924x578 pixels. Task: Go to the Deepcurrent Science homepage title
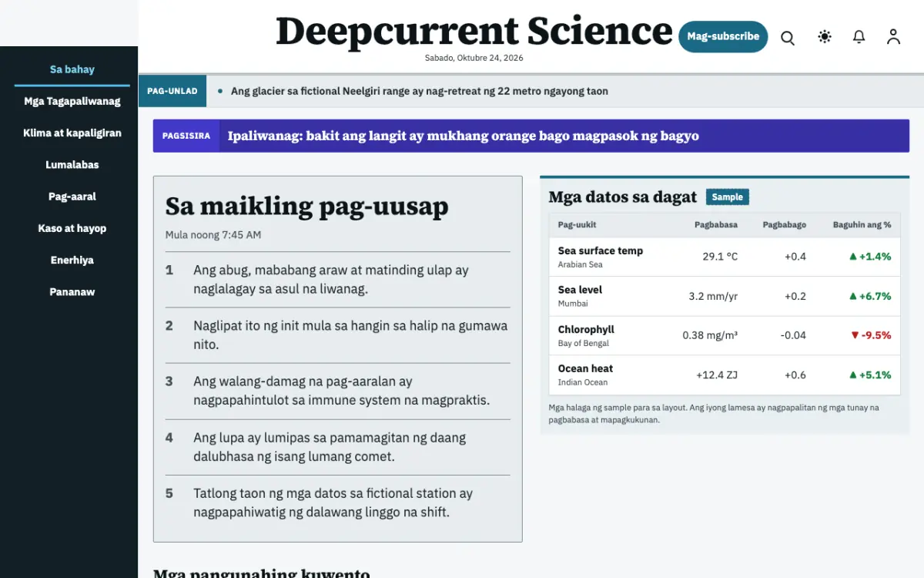(474, 32)
